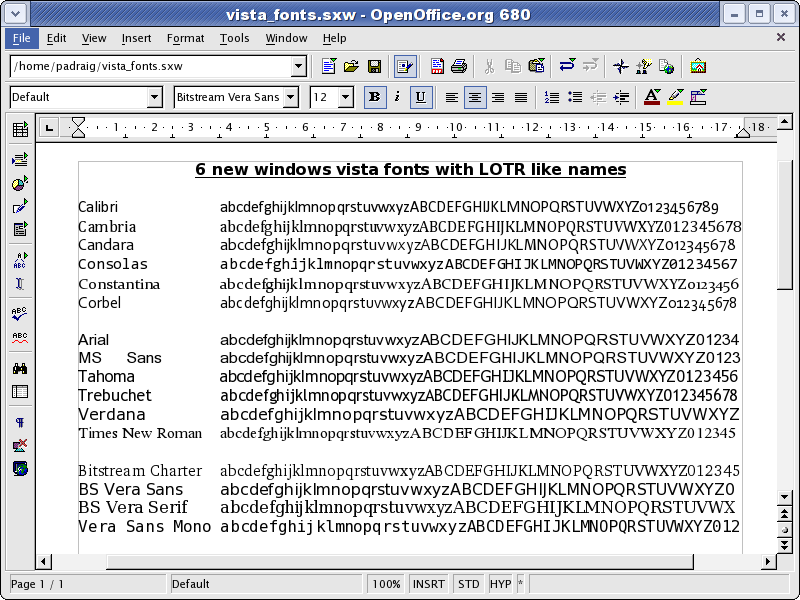Viewport: 800px width, 600px height.
Task: Click STD selection mode in status bar
Action: [x=468, y=584]
